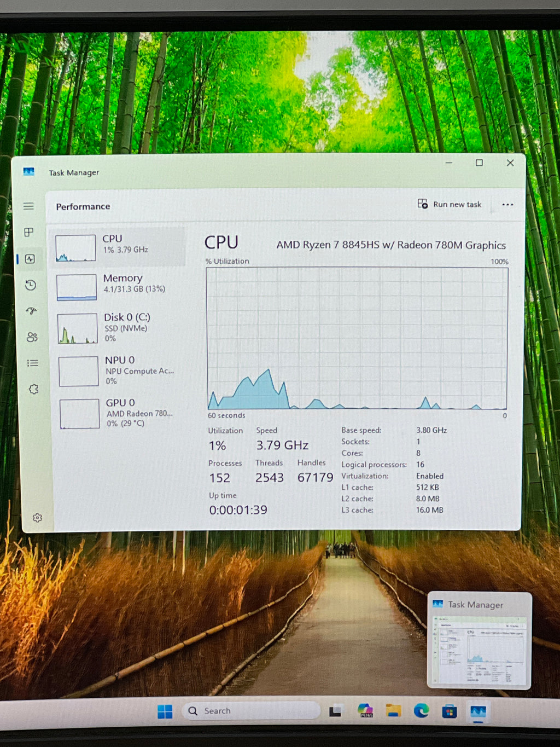Click Task Manager taskbar icon
This screenshot has height=747, width=560.
[x=478, y=711]
